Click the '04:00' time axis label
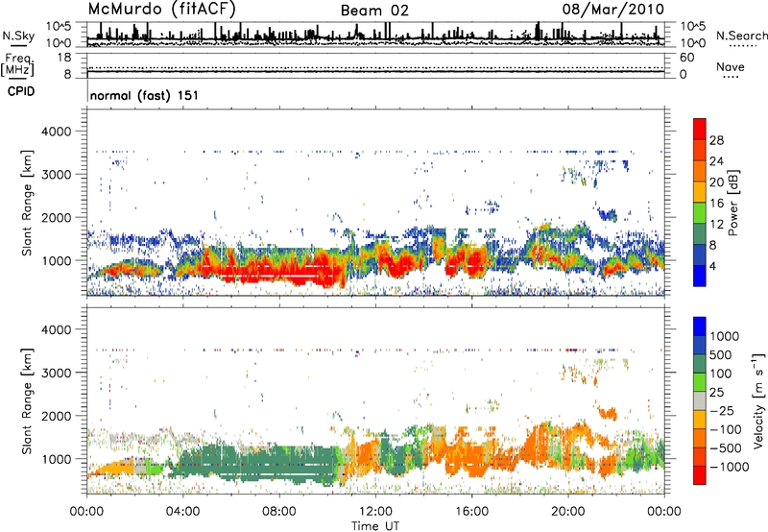768x532 pixels. click(x=182, y=512)
